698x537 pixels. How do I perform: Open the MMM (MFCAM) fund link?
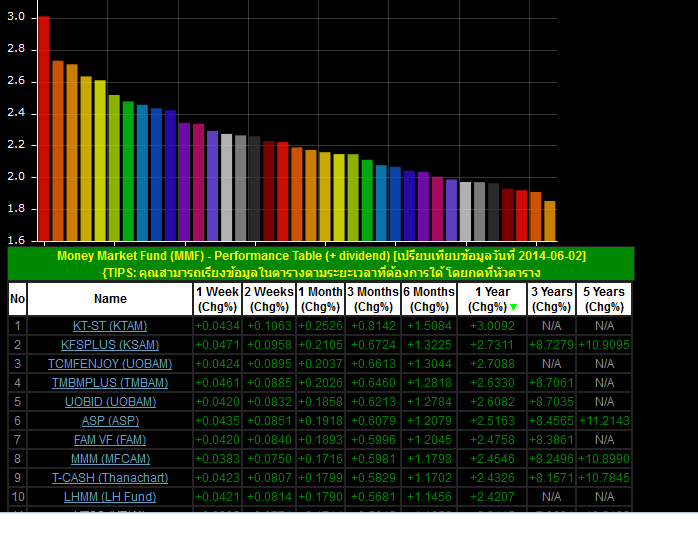tap(110, 459)
